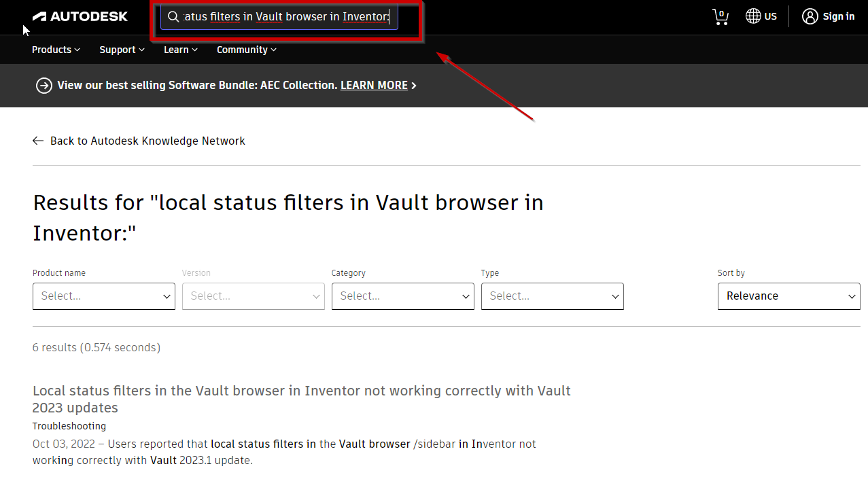This screenshot has height=496, width=868.
Task: Open the Support menu
Action: coord(121,50)
